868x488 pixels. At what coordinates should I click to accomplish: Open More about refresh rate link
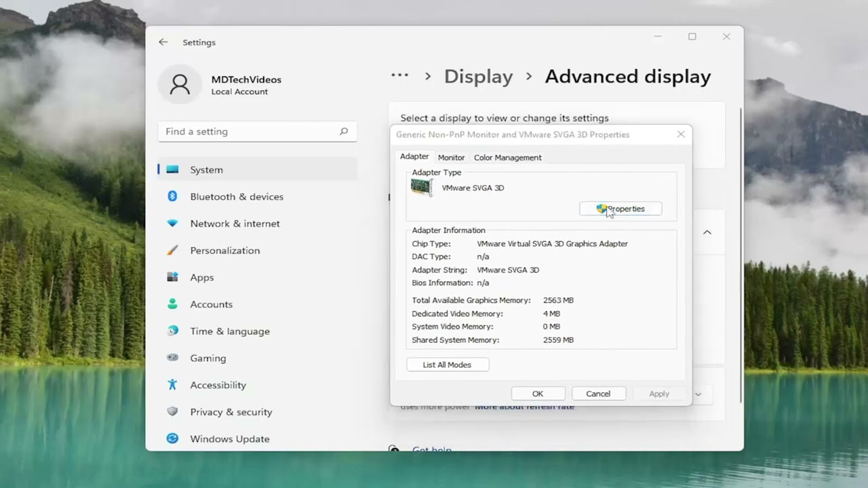tap(524, 407)
